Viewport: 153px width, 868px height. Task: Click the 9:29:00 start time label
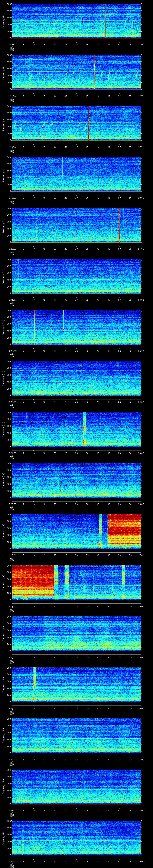pos(12,708)
